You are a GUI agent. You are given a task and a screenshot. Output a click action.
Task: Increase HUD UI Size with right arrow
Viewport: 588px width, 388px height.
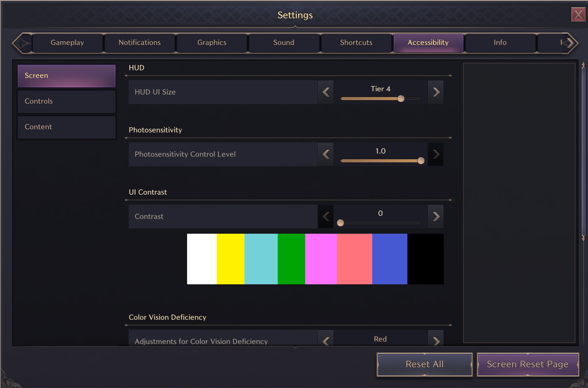[436, 92]
